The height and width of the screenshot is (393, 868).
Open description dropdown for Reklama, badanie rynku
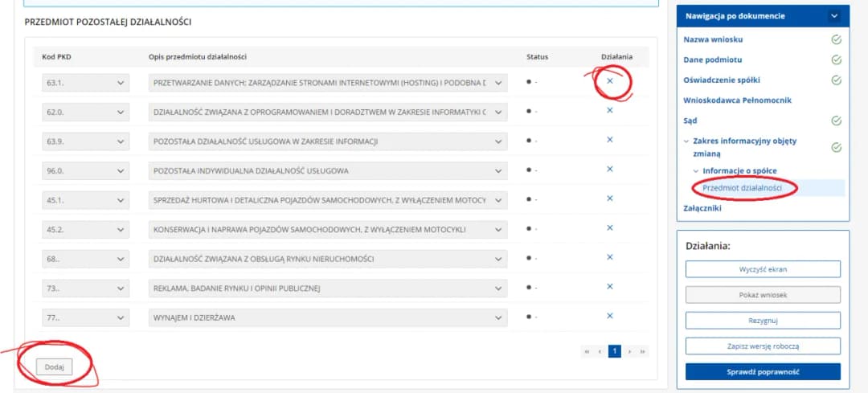pos(498,288)
